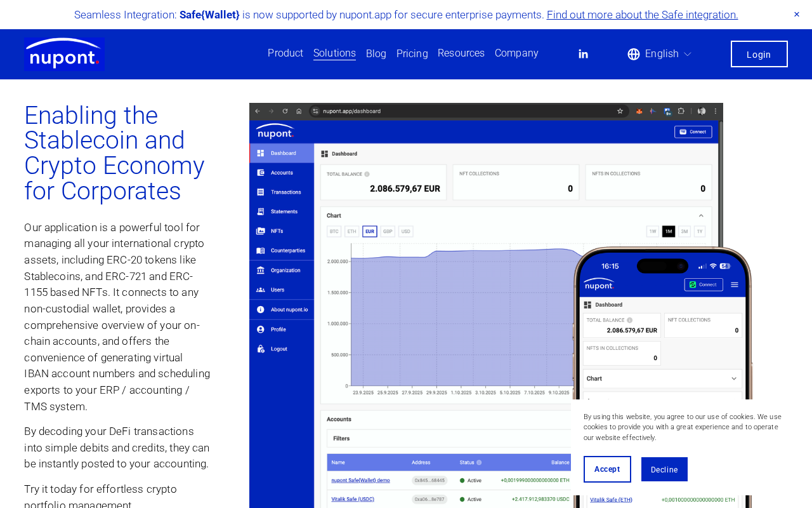Click the '2.086.579,67 EUR' desktop total balance

[405, 189]
